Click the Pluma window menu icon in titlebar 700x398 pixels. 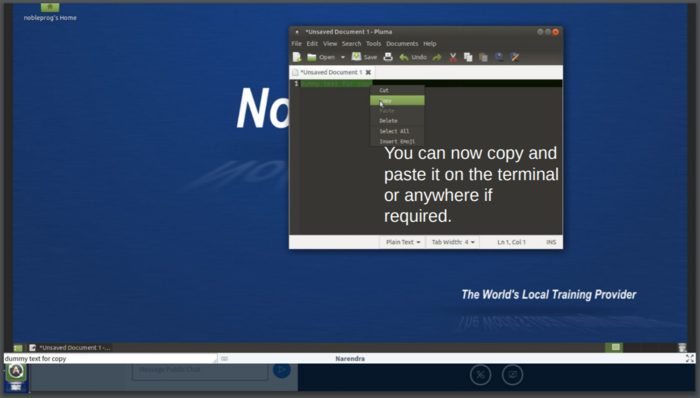pyautogui.click(x=297, y=32)
